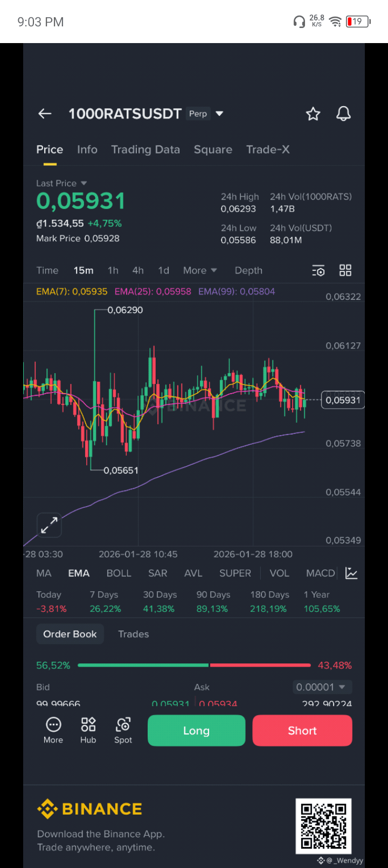Tap the headphones icon in status bar
This screenshot has height=868, width=388.
coord(299,22)
